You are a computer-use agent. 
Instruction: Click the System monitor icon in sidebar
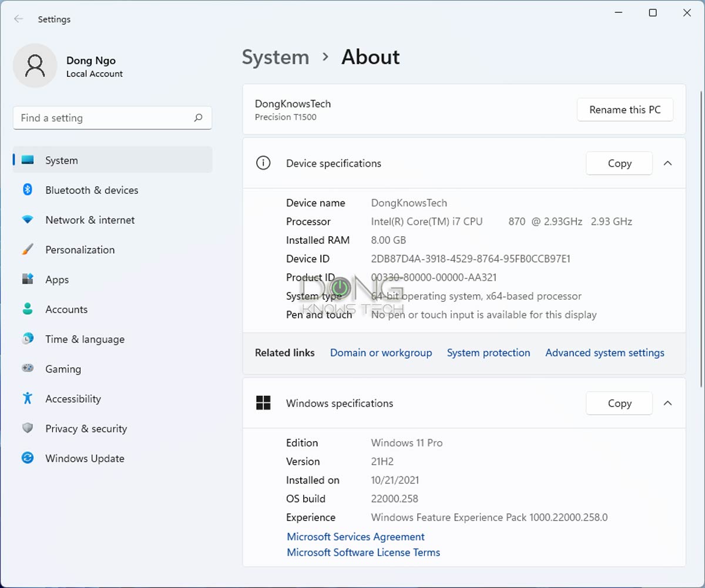[28, 160]
